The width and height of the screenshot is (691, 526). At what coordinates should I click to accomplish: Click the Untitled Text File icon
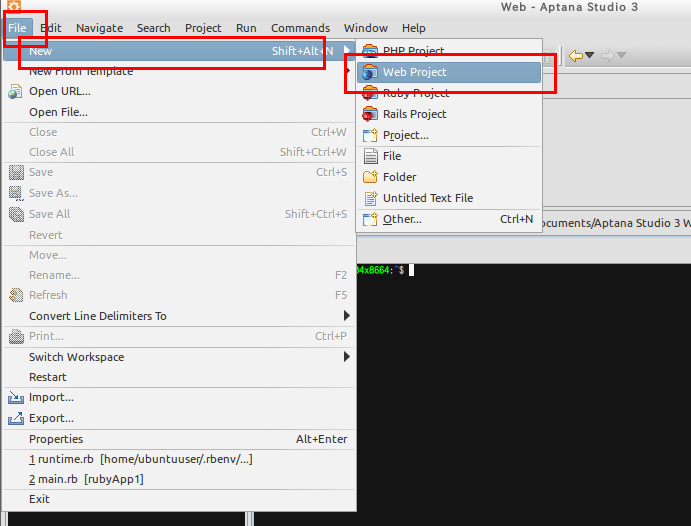371,198
